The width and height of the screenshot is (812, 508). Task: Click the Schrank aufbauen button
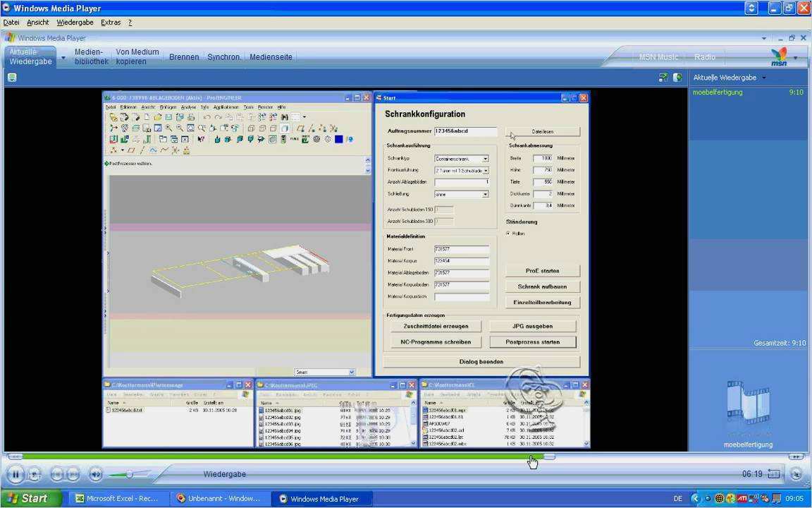point(541,286)
